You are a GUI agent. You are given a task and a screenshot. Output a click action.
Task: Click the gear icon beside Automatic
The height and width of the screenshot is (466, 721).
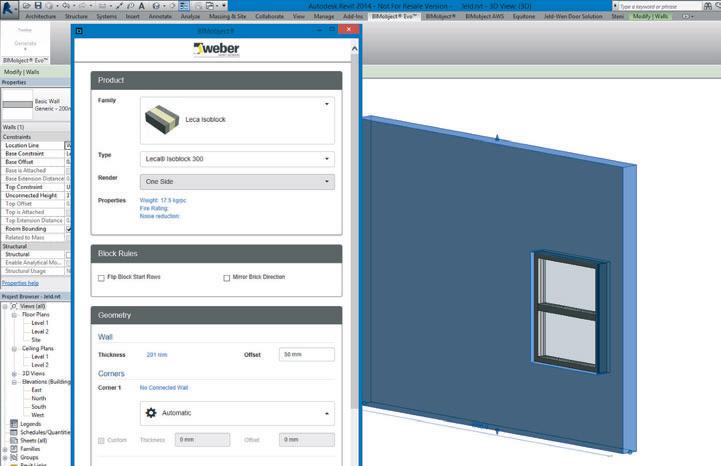click(151, 413)
